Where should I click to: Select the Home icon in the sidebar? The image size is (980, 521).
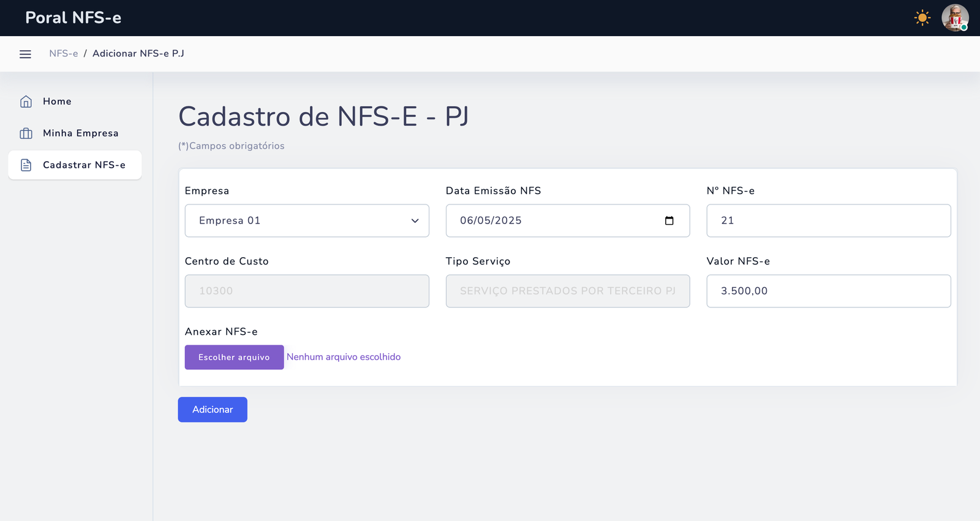point(26,101)
